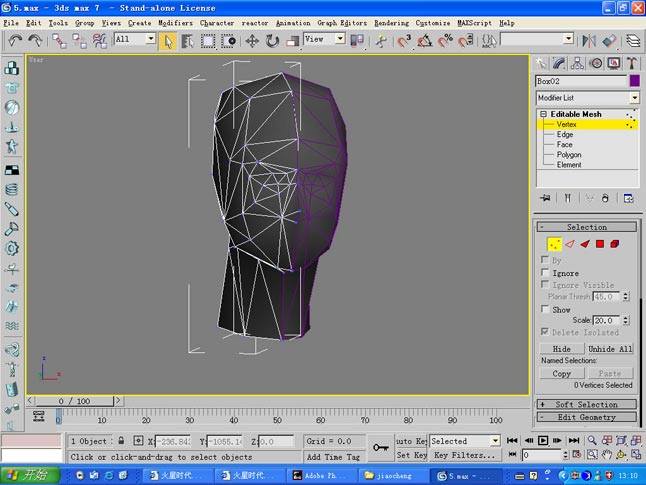Viewport: 646px width, 485px height.
Task: Activate the Bind to Space Warp tool
Action: (x=99, y=41)
